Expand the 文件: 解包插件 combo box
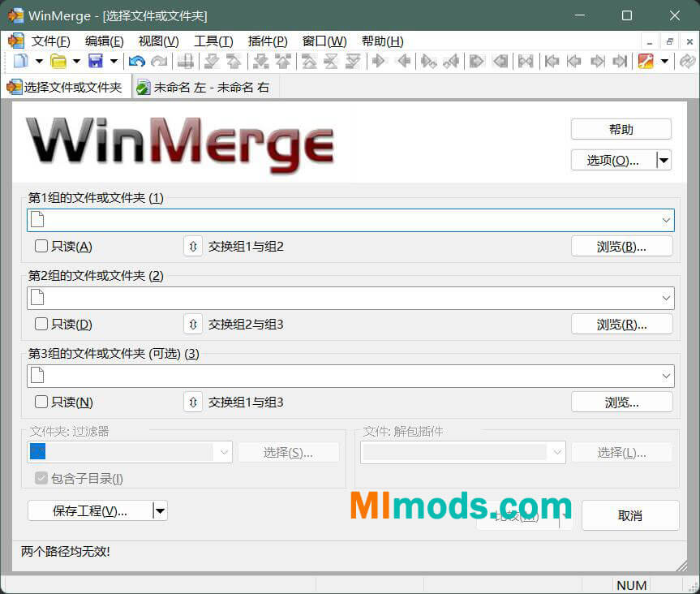The width and height of the screenshot is (700, 594). coord(557,452)
